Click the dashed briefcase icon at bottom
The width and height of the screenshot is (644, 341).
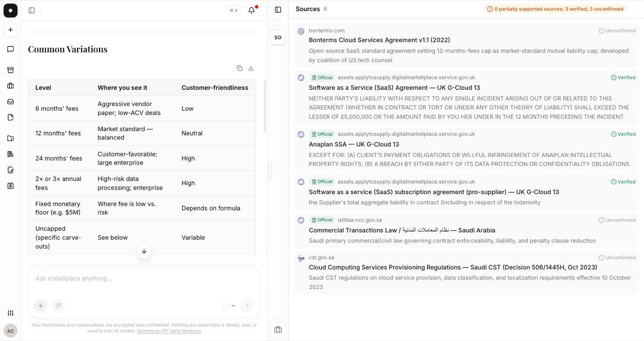tap(278, 330)
